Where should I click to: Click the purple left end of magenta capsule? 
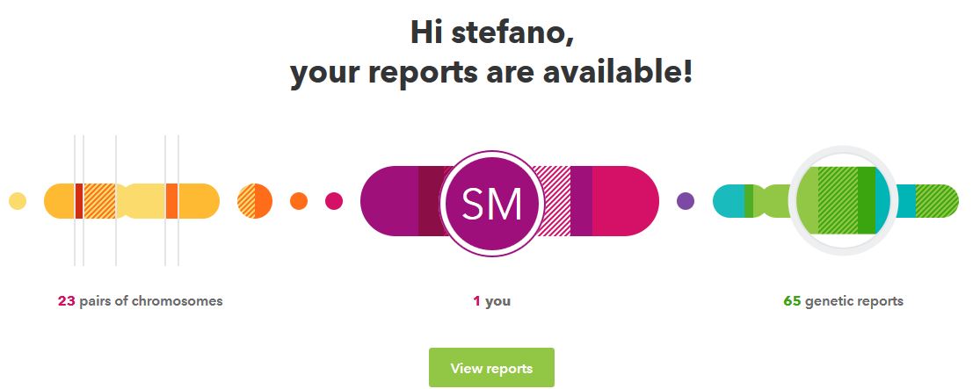[388, 201]
